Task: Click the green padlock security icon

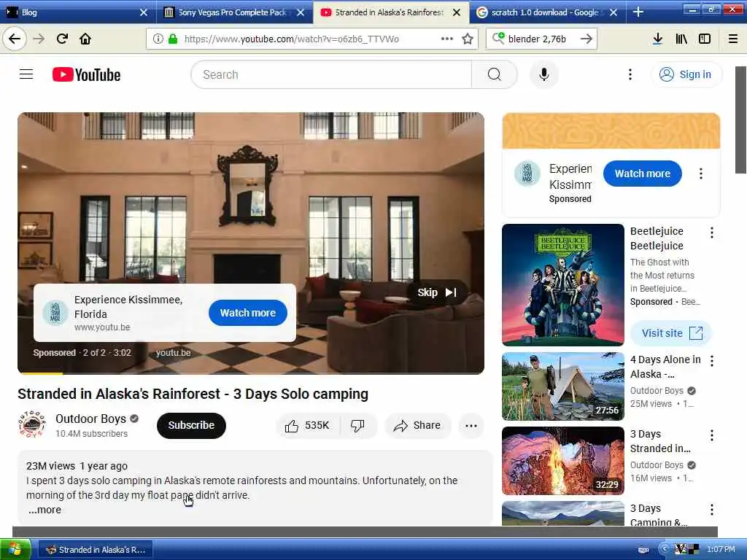Action: pos(173,39)
